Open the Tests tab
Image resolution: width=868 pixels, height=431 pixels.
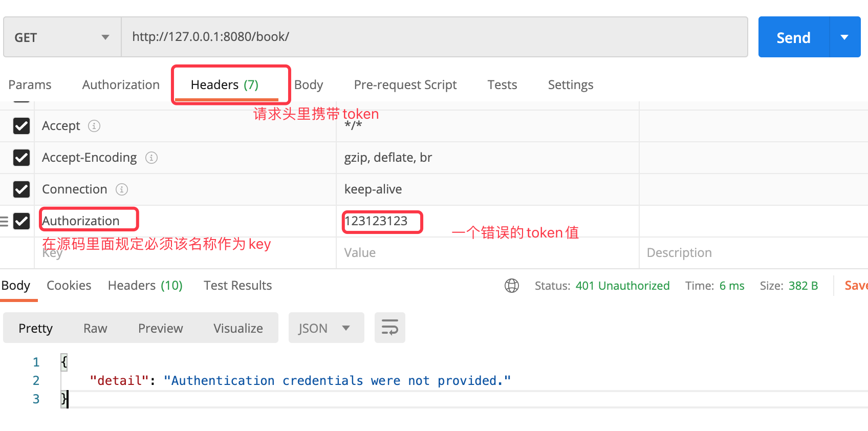pyautogui.click(x=502, y=85)
